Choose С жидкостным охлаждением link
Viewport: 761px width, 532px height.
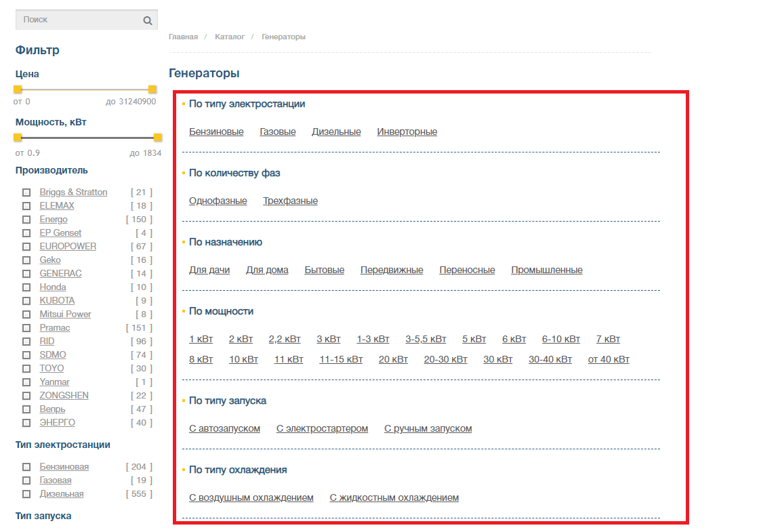[394, 498]
